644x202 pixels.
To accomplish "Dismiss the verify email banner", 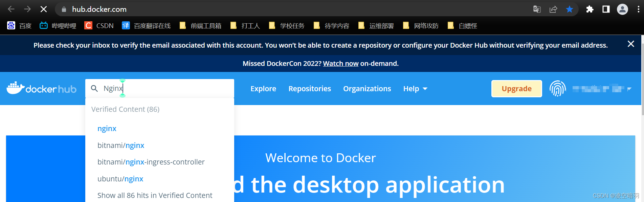I will tap(631, 44).
